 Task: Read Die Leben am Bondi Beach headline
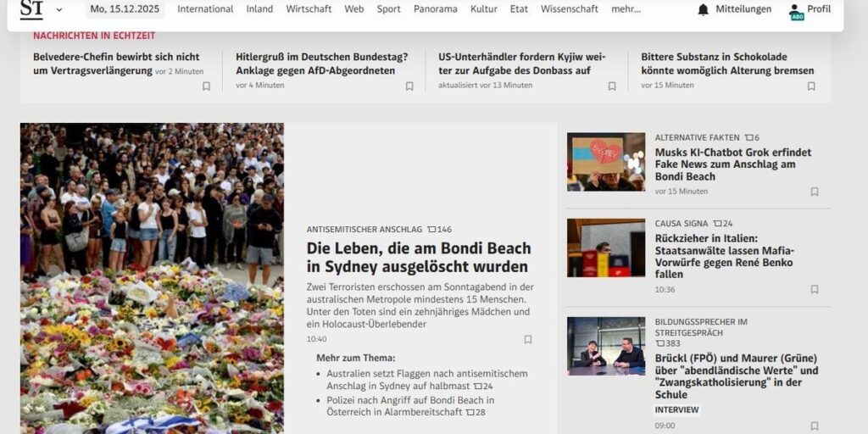tap(419, 258)
